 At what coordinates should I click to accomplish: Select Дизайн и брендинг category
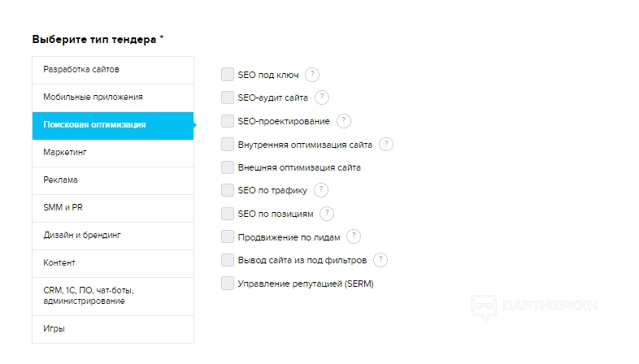[112, 236]
